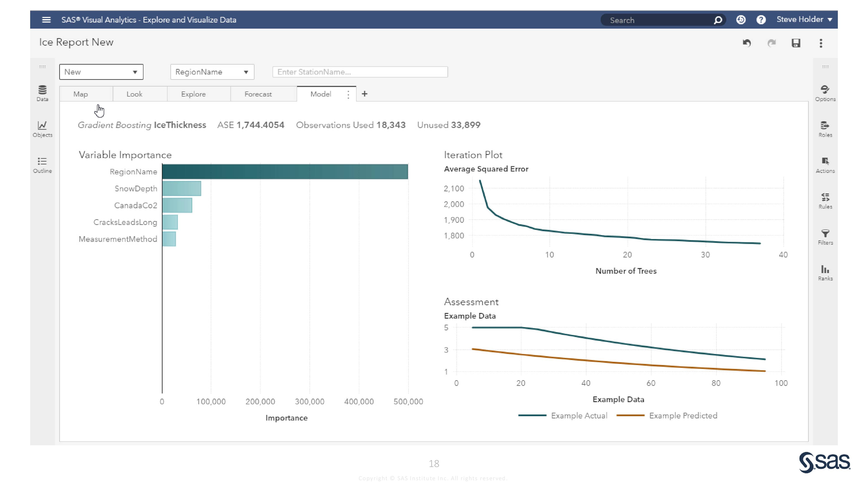Click the Assessment heading
The width and height of the screenshot is (868, 488).
click(x=471, y=302)
